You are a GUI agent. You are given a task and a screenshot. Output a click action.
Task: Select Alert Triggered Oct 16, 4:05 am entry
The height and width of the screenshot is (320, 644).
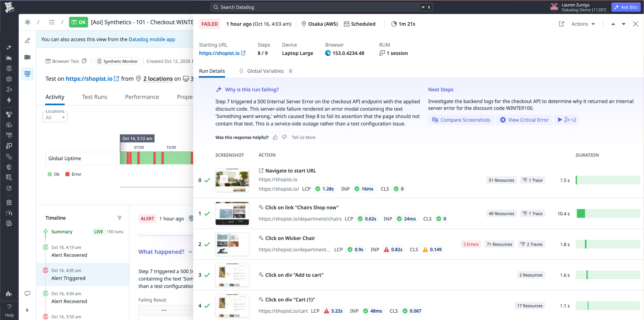coord(83,274)
